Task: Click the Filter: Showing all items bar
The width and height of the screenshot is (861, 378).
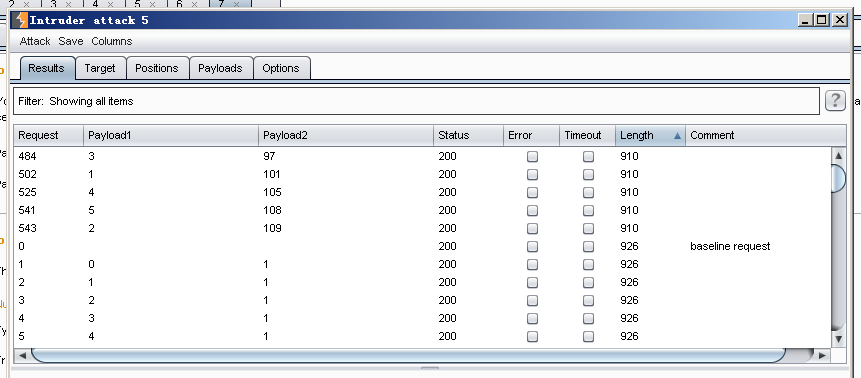Action: [416, 101]
